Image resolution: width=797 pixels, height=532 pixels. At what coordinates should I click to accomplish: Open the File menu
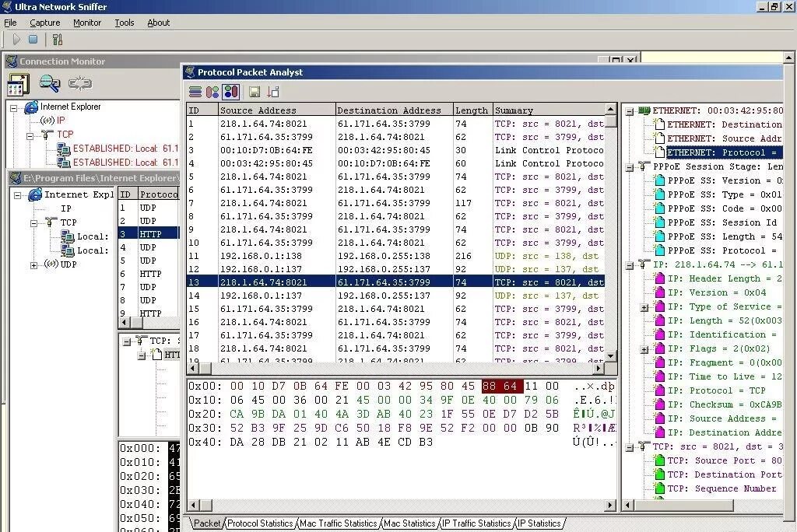10,23
